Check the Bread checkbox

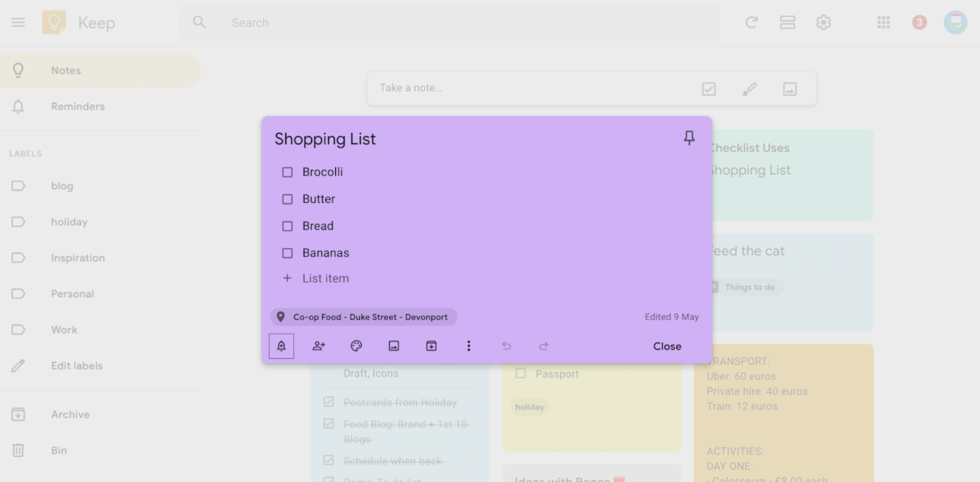click(287, 226)
